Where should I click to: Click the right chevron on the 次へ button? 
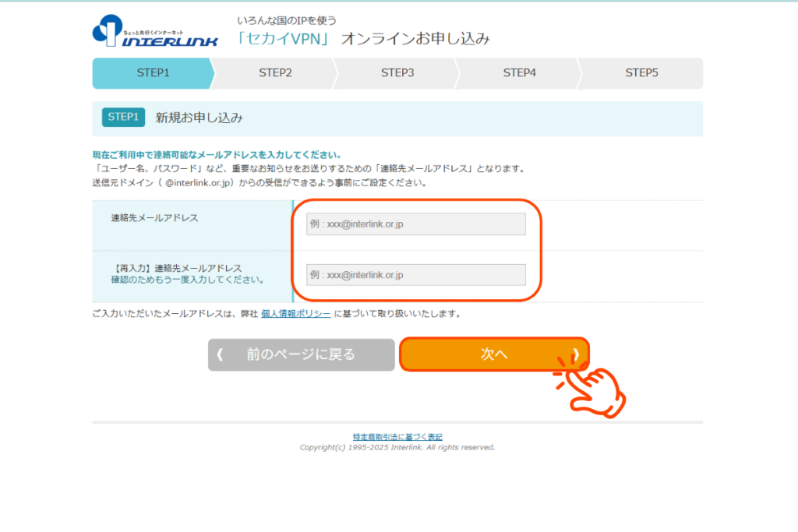pyautogui.click(x=575, y=354)
